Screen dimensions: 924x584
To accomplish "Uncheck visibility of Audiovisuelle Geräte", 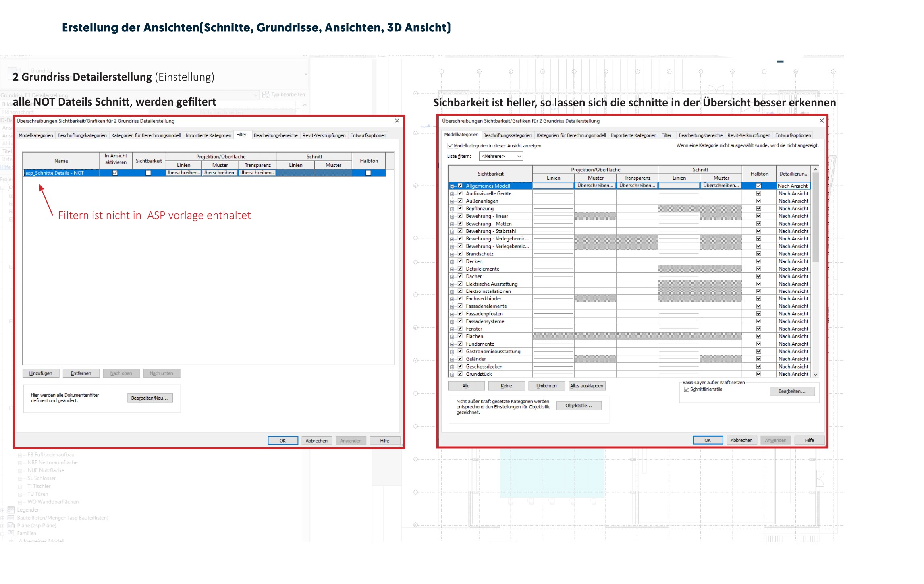I will click(x=460, y=193).
